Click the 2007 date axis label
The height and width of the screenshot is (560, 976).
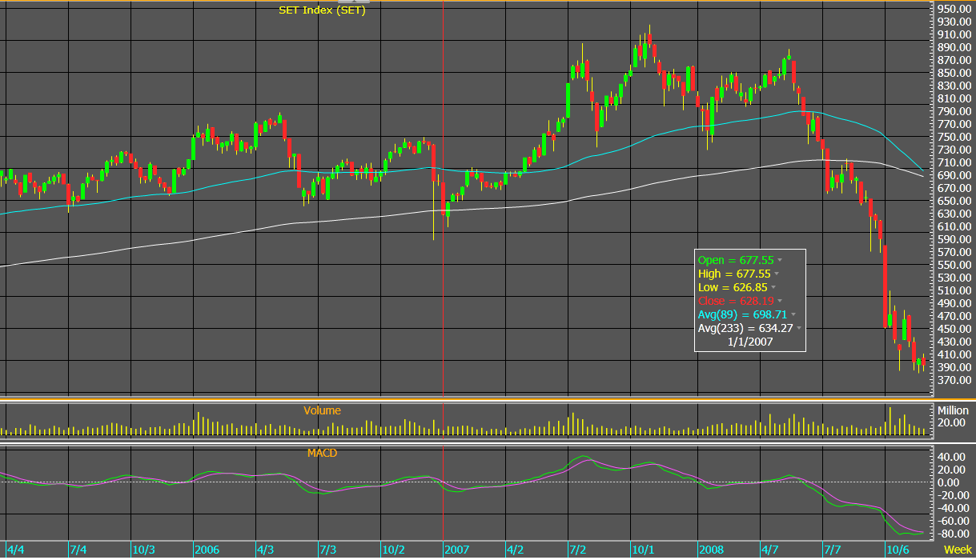click(457, 550)
